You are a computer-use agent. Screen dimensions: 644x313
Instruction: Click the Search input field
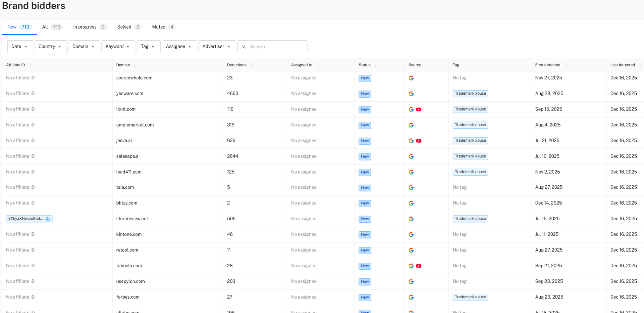(272, 47)
